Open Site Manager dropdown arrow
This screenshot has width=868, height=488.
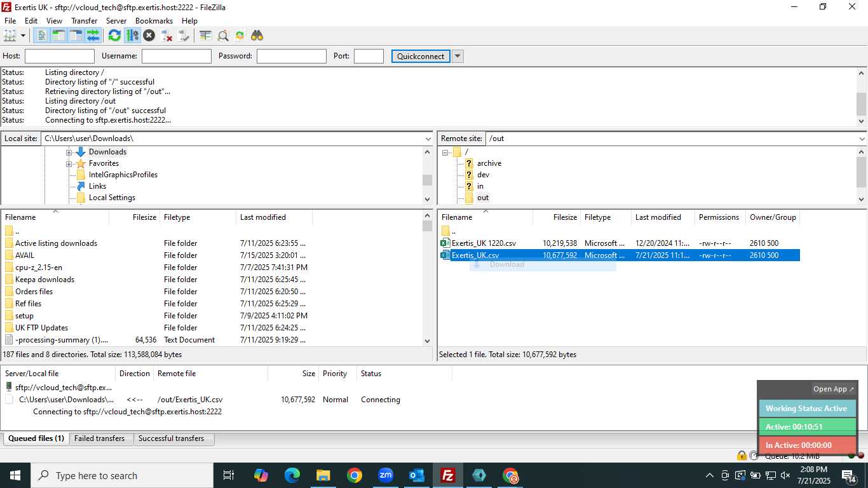[x=23, y=36]
